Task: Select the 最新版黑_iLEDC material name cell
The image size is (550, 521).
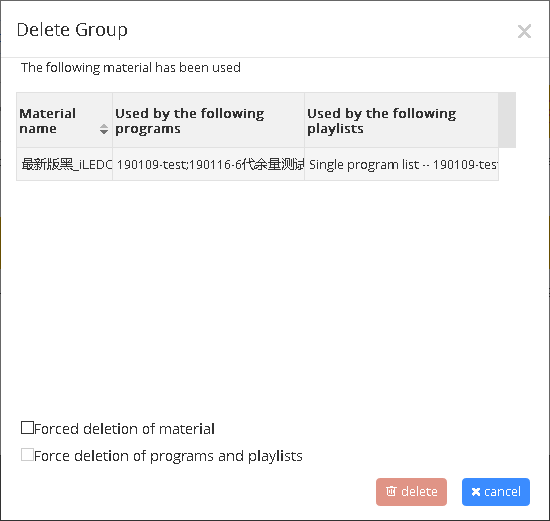Action: coord(65,164)
